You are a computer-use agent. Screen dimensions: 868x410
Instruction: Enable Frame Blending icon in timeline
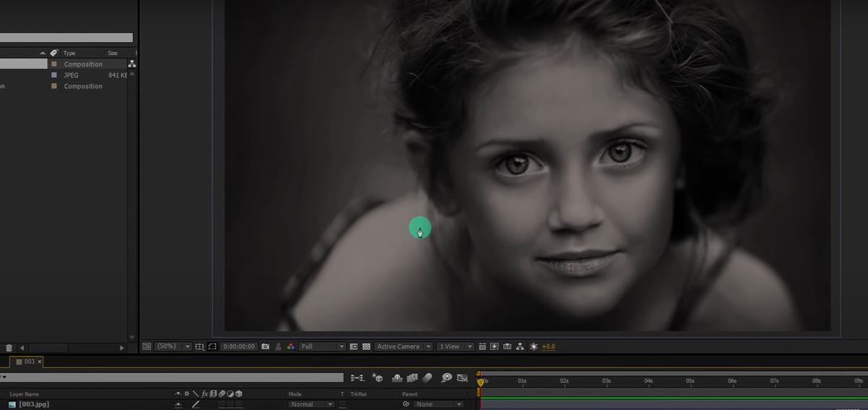click(x=412, y=377)
